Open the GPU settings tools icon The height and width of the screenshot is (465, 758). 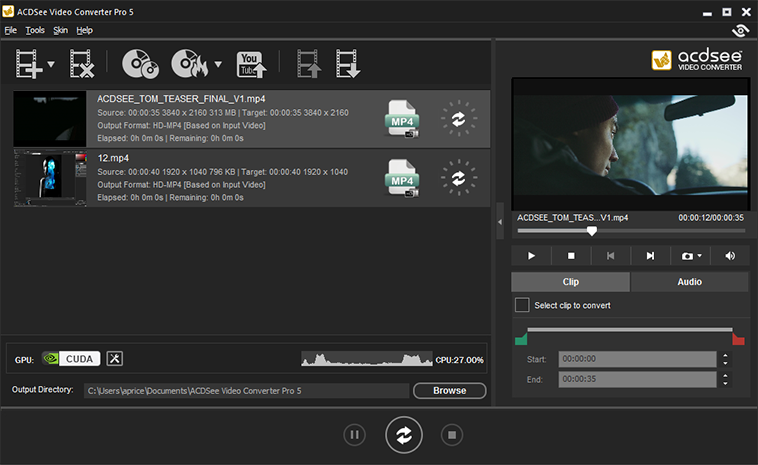[114, 359]
